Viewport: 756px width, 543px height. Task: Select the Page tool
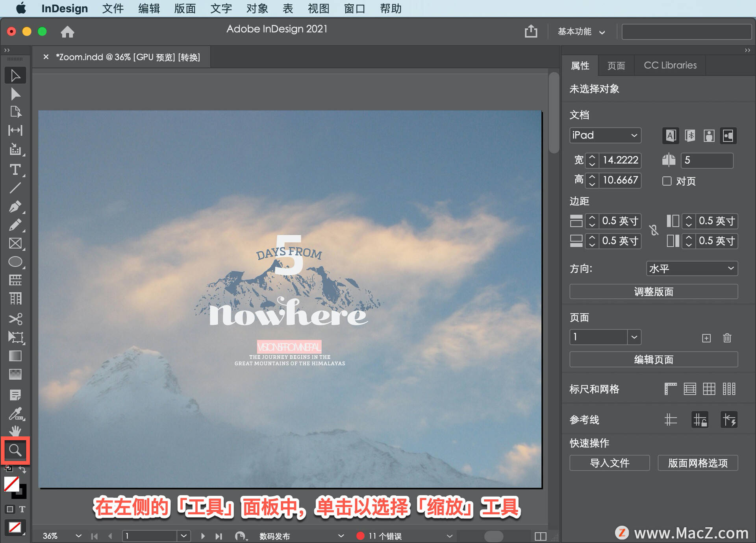[x=15, y=112]
